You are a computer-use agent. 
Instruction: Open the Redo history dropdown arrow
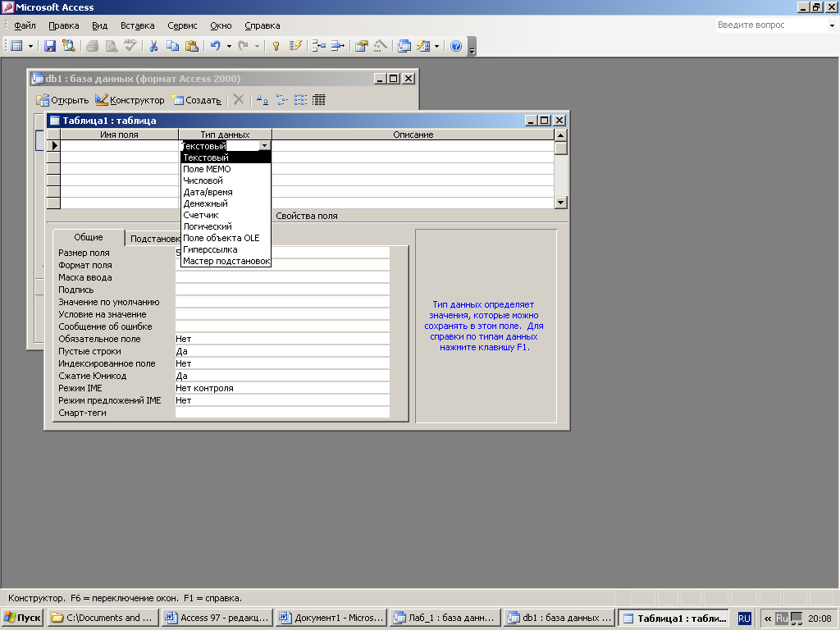coord(257,46)
